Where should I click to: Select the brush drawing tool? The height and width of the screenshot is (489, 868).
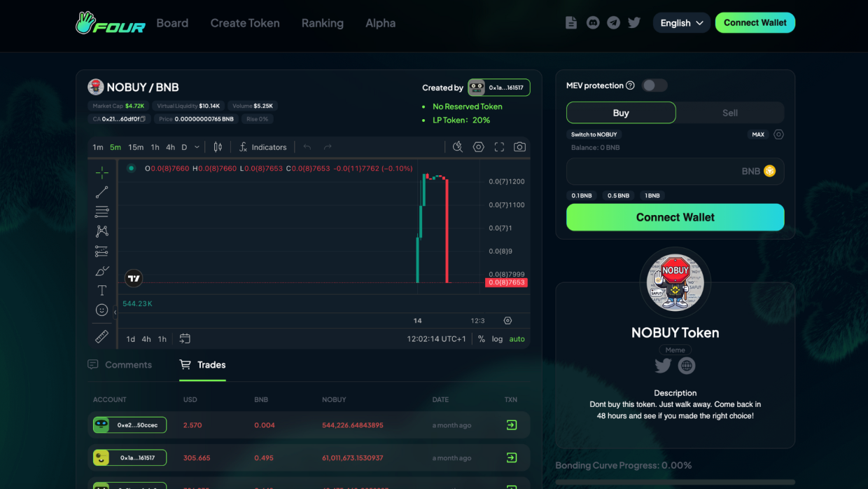click(x=102, y=270)
